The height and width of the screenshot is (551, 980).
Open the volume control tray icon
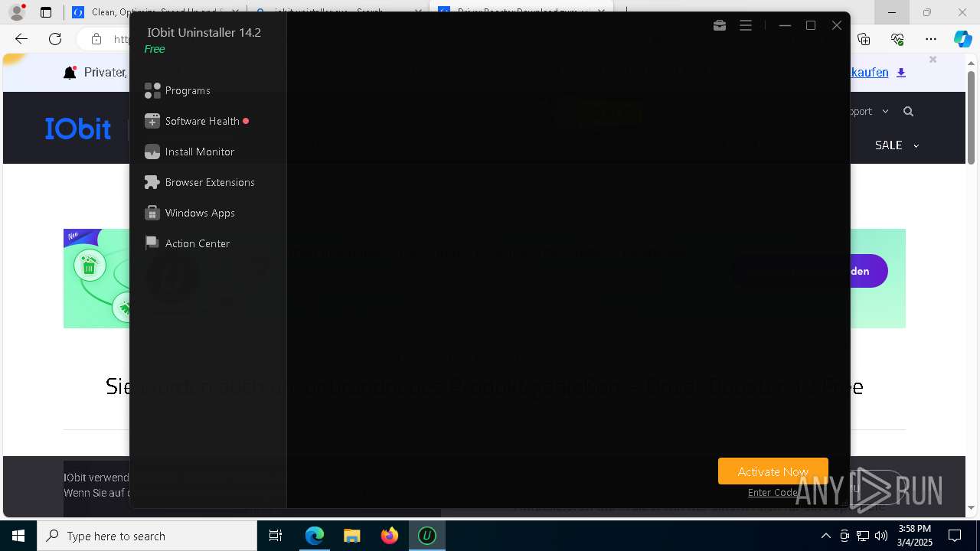click(x=881, y=536)
